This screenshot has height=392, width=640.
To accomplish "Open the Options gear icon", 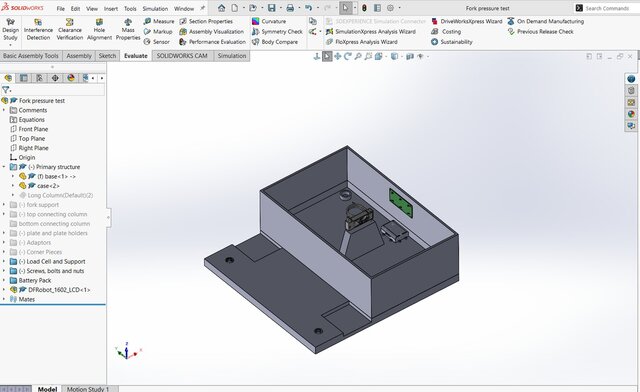I will pyautogui.click(x=390, y=8).
